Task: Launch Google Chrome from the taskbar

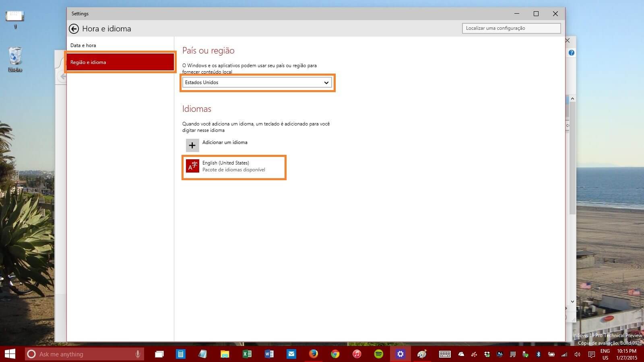Action: click(335, 354)
